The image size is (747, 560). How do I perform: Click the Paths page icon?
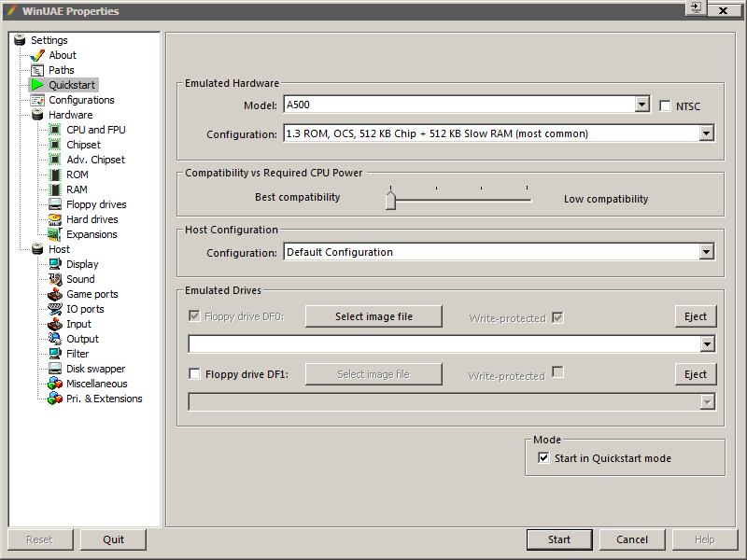tap(37, 71)
